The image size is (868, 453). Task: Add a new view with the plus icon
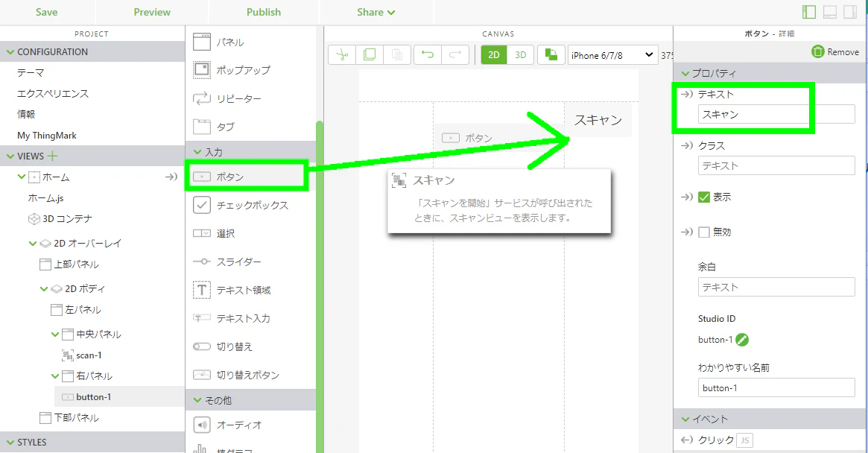(53, 156)
